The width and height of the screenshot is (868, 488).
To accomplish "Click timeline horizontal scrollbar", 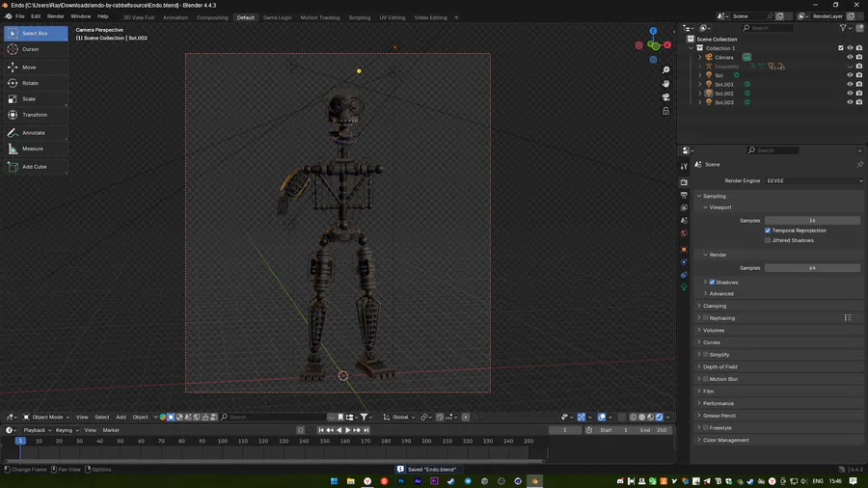I will [x=274, y=460].
